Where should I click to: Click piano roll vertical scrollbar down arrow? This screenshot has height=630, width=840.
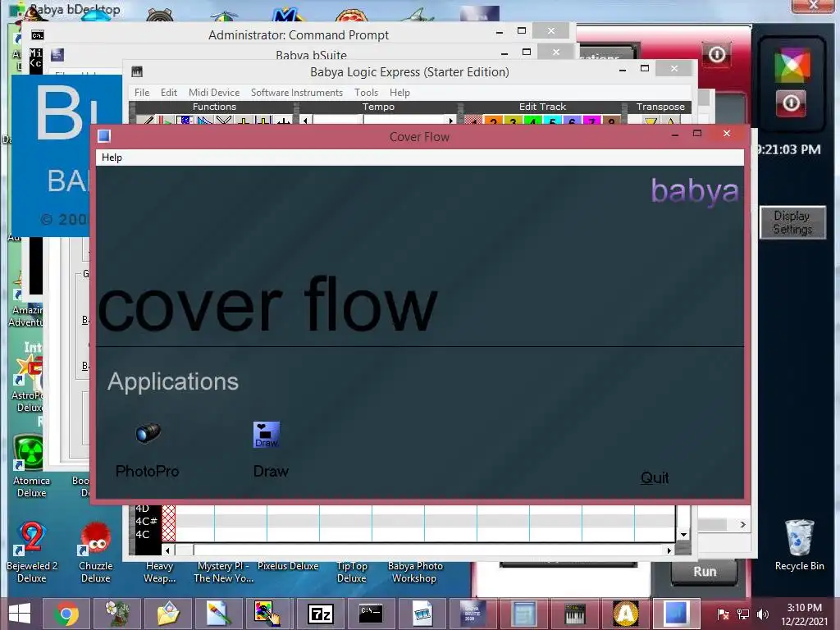683,535
